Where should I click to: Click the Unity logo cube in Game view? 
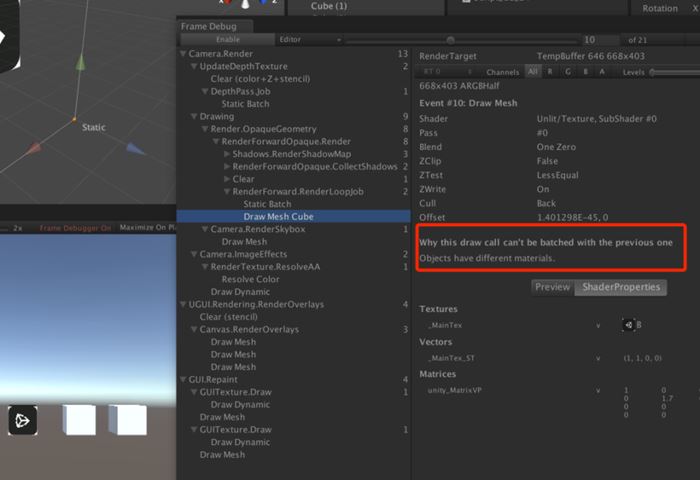click(23, 420)
